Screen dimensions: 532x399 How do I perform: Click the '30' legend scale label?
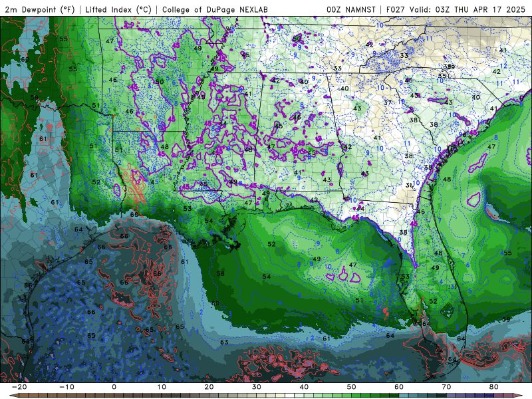[x=257, y=387]
